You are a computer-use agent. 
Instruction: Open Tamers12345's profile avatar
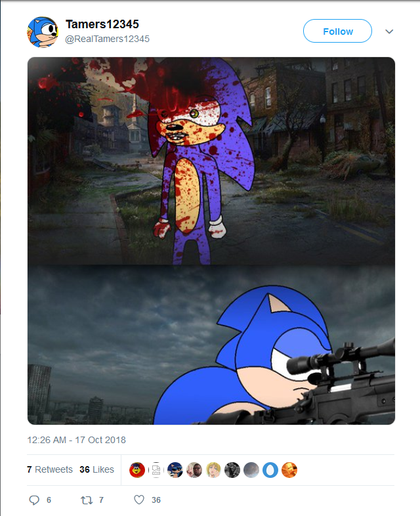[x=43, y=32]
